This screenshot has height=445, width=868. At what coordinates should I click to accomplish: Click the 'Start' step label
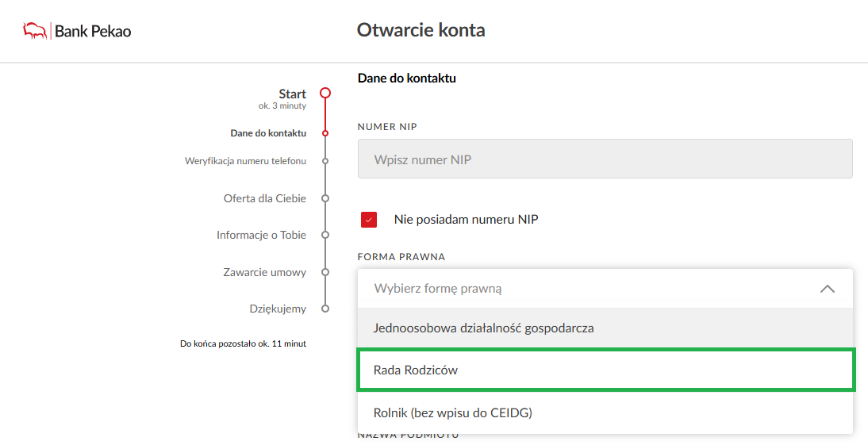coord(292,94)
